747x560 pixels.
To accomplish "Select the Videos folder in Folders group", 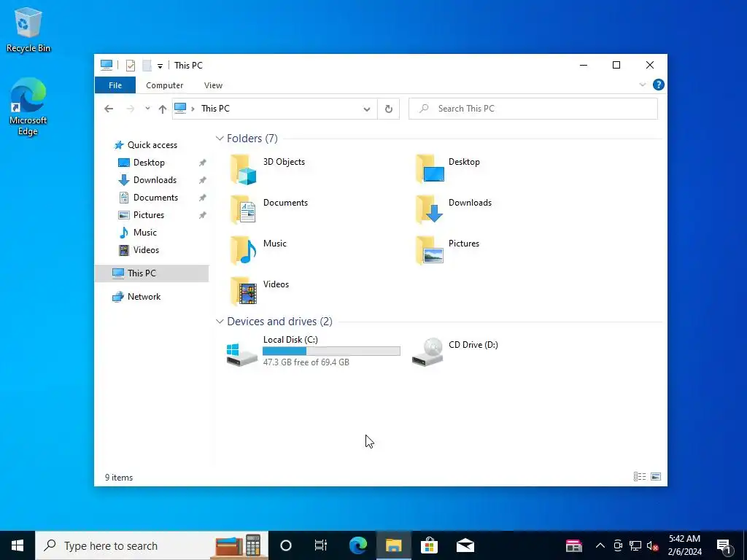I will [260, 291].
